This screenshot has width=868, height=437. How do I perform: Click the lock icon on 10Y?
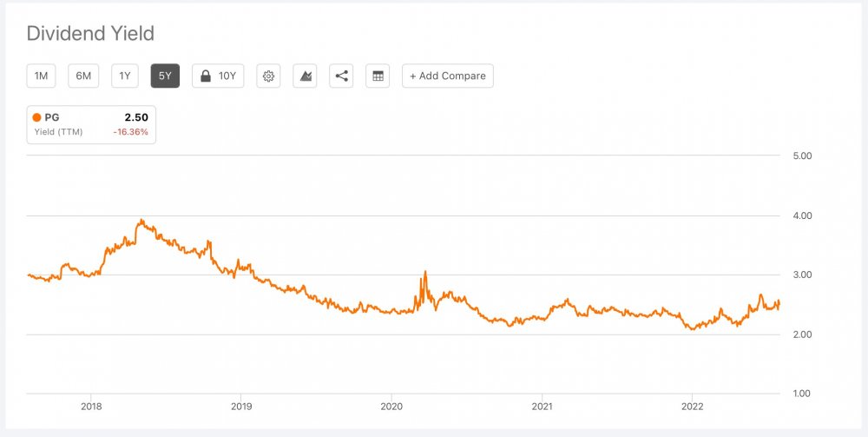(206, 76)
